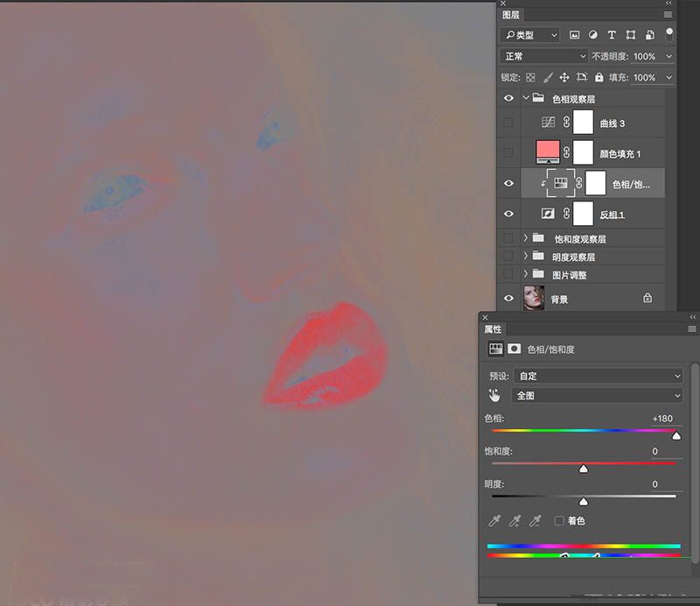Select the first eyedropper tool
The width and height of the screenshot is (700, 606).
[x=495, y=521]
